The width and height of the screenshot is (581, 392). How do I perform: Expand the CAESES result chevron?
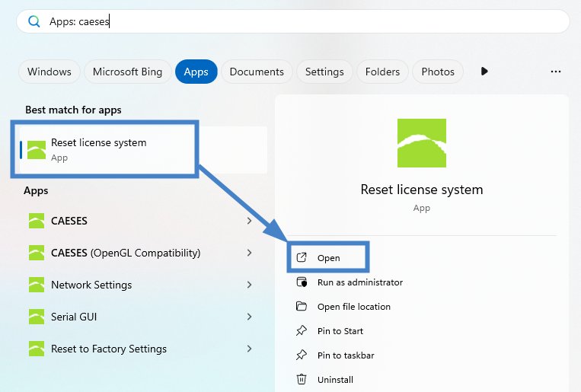point(250,221)
